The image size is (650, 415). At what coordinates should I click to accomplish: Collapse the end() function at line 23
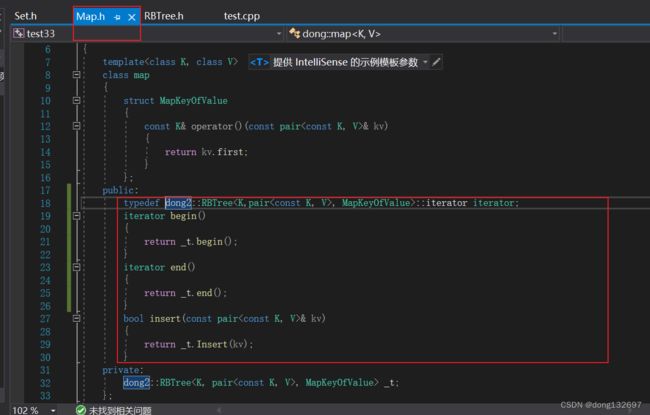click(76, 267)
